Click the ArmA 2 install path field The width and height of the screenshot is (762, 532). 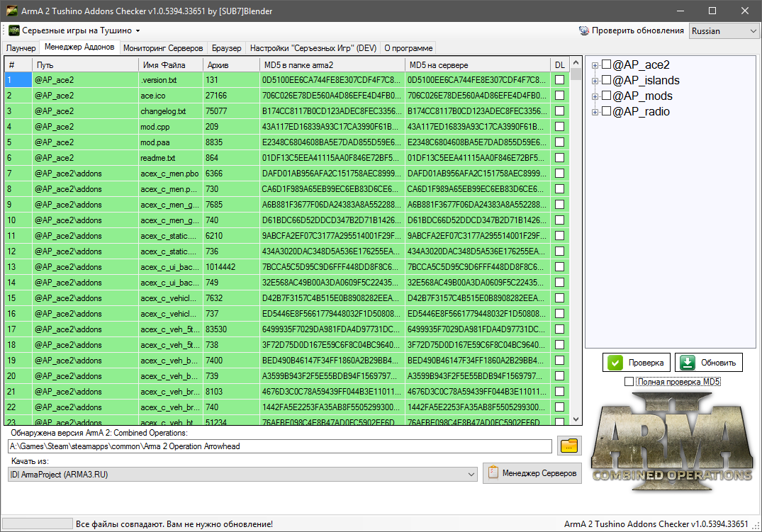tap(280, 446)
